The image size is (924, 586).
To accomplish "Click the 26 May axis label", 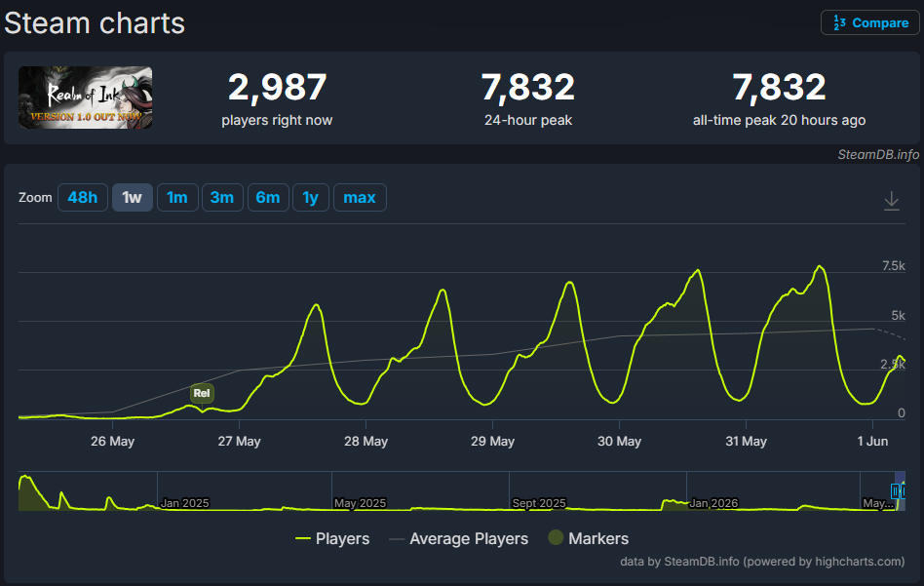I will [x=112, y=441].
